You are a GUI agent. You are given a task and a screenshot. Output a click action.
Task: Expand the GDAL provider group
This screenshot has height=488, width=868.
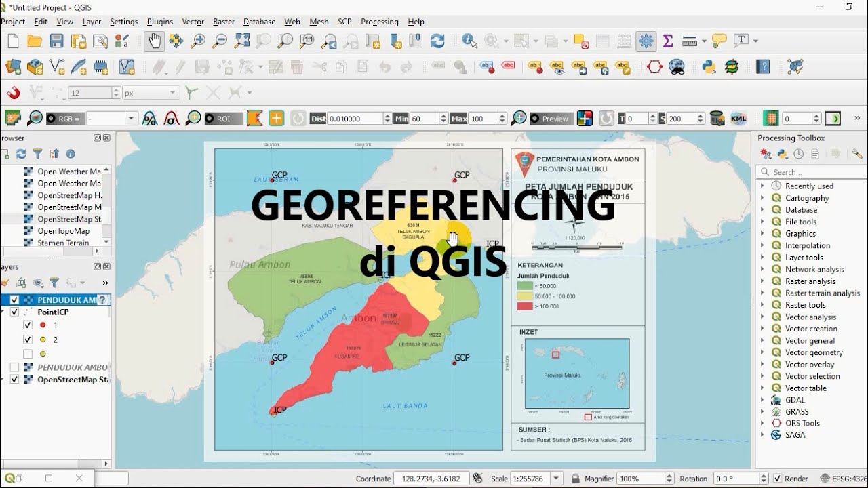762,400
